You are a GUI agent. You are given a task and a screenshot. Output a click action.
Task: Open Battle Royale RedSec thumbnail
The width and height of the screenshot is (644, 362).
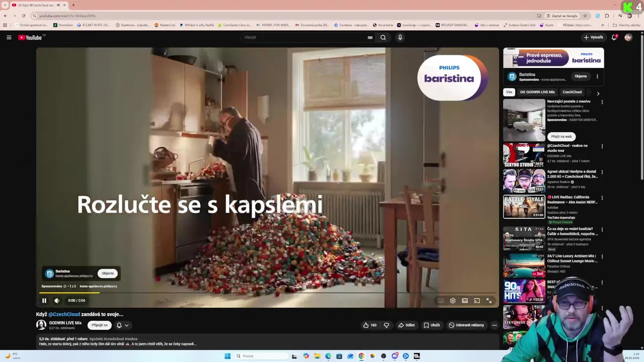point(524,207)
